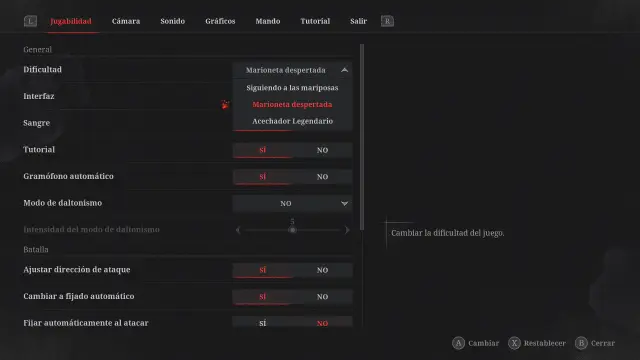This screenshot has width=640, height=360.
Task: Select the Gramófono automático label
Action: (68, 176)
